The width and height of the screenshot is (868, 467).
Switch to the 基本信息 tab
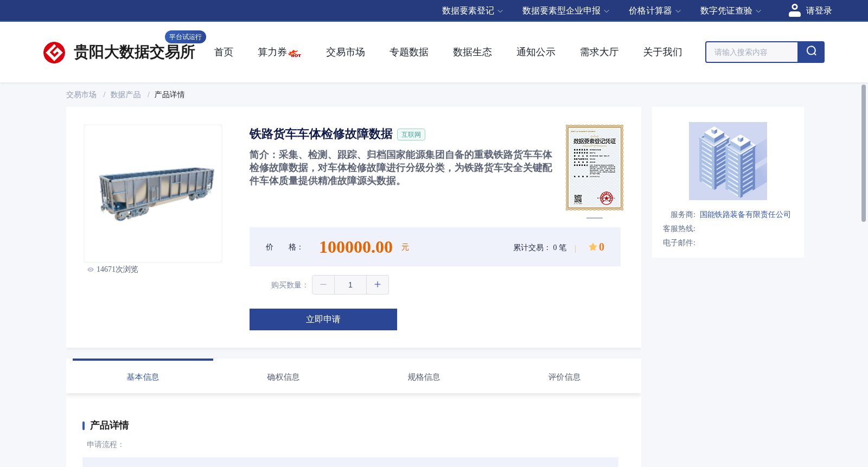click(143, 377)
